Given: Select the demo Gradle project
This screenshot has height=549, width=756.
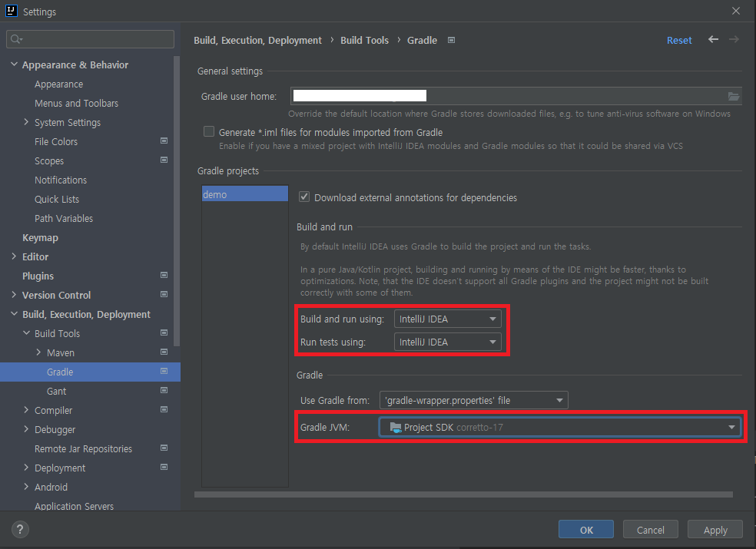Looking at the screenshot, I should (x=245, y=194).
